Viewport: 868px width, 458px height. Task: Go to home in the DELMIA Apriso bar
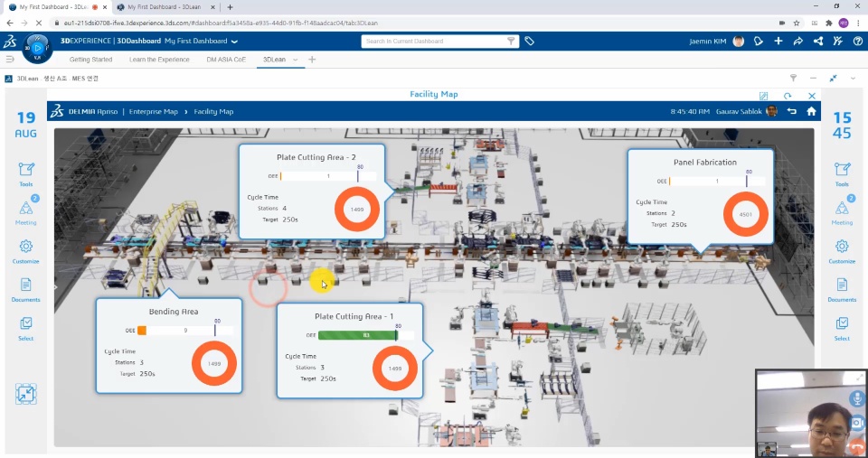click(x=812, y=111)
